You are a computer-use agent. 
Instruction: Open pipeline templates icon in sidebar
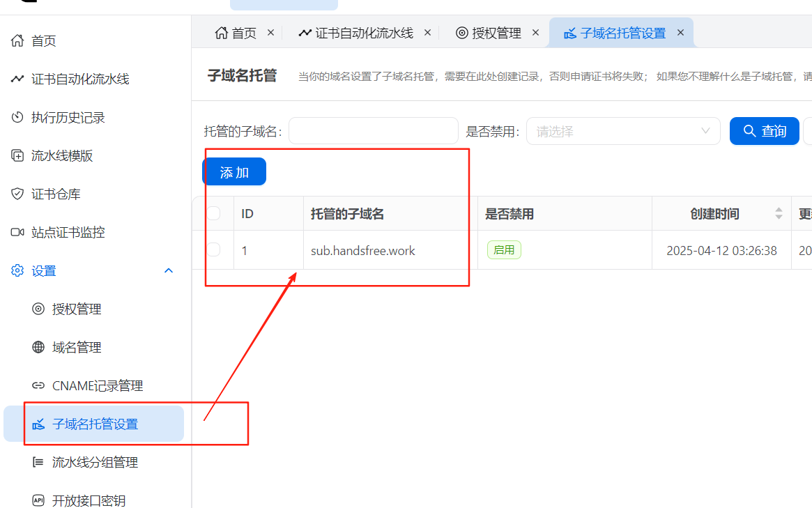17,156
